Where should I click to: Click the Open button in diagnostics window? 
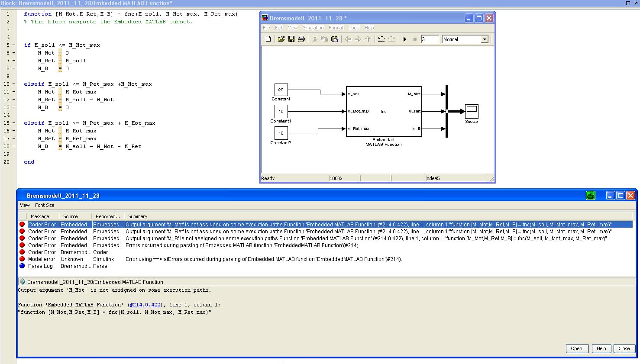point(576,348)
